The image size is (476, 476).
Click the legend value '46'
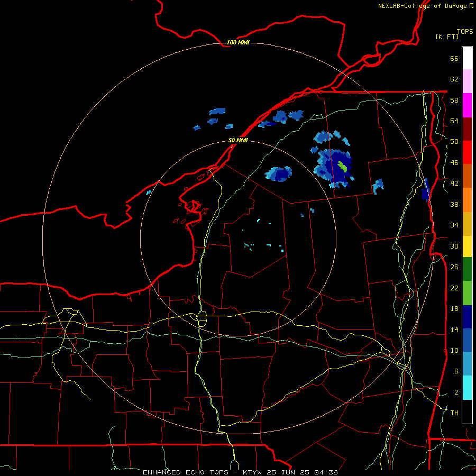[454, 163]
